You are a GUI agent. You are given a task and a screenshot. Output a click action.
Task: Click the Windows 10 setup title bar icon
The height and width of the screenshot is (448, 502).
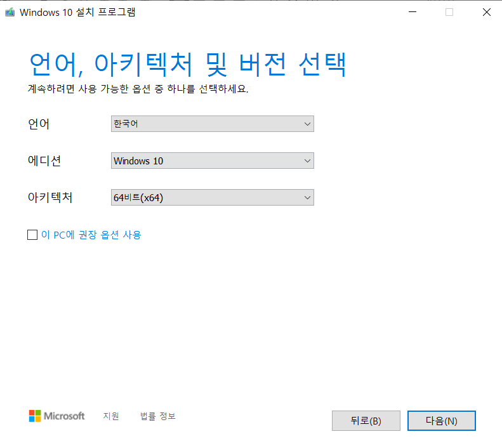click(x=10, y=12)
